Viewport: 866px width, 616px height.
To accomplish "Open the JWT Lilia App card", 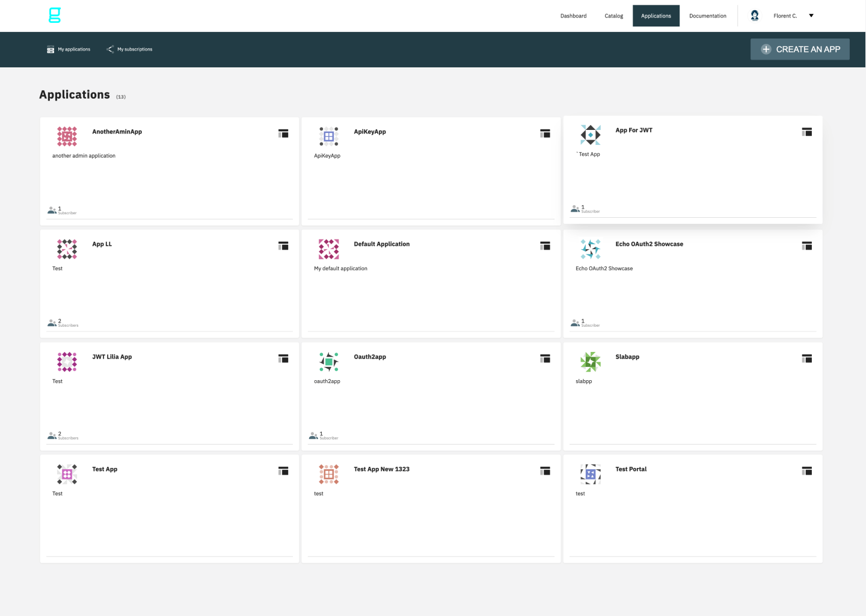I will click(112, 357).
